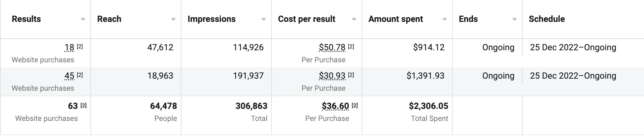This screenshot has width=644, height=137.
Task: Click footnote [2] beside $50.78
Action: click(x=351, y=47)
